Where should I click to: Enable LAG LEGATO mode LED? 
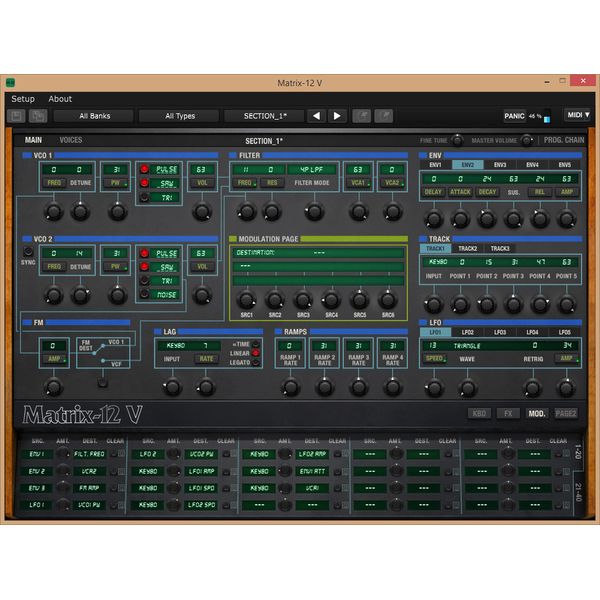click(x=256, y=362)
